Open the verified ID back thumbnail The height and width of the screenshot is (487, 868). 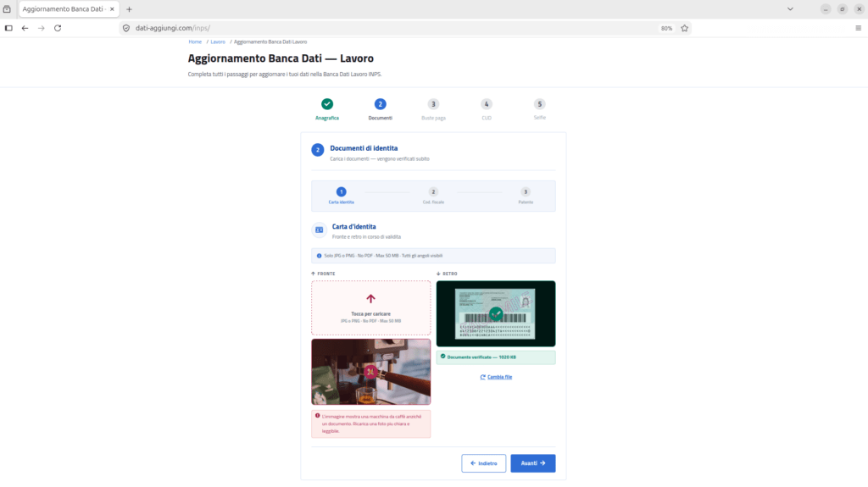496,313
